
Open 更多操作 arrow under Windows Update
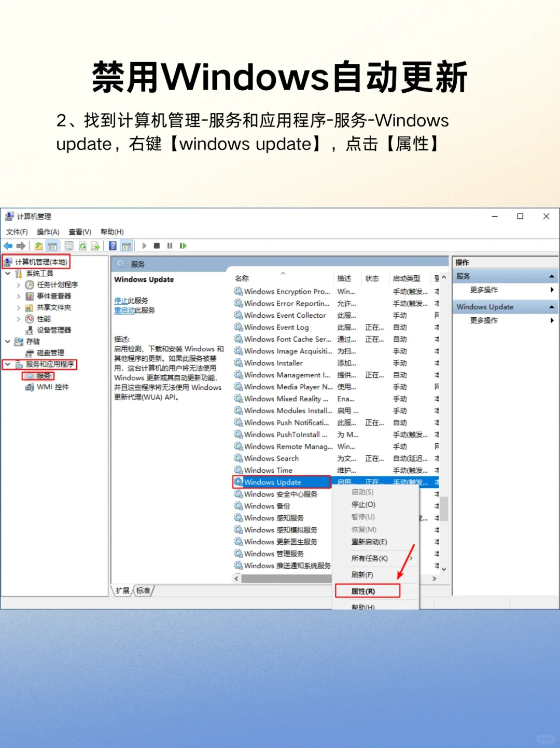tap(552, 320)
